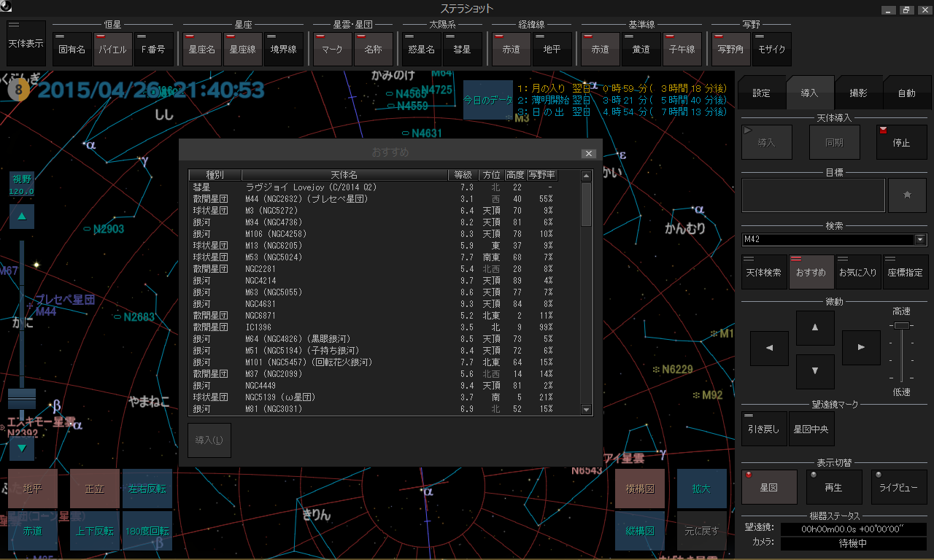Click the scroll-down arrow of the おすすめ list
The image size is (934, 560).
point(586,410)
